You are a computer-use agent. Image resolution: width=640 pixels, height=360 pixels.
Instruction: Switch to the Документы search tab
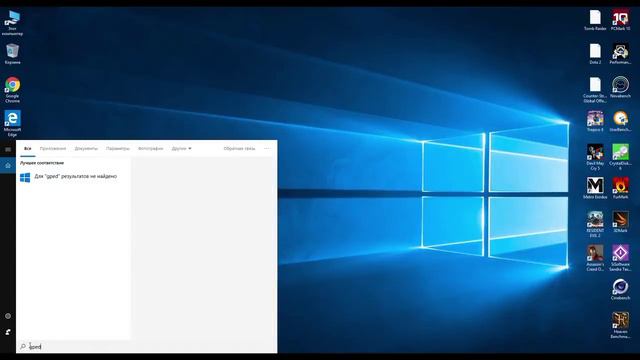pyautogui.click(x=86, y=149)
